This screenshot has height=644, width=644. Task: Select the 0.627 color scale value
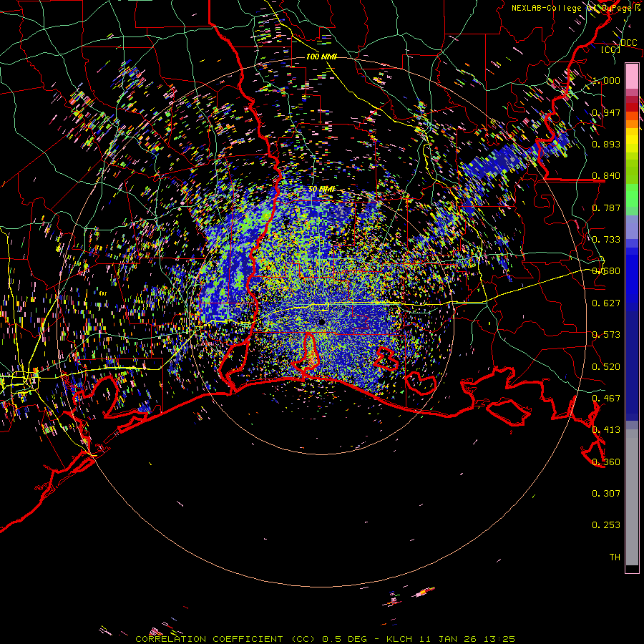click(x=606, y=303)
